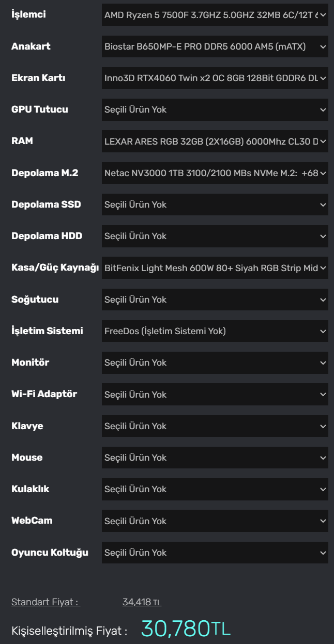Open the Klavye keyboard dropdown

click(x=215, y=426)
